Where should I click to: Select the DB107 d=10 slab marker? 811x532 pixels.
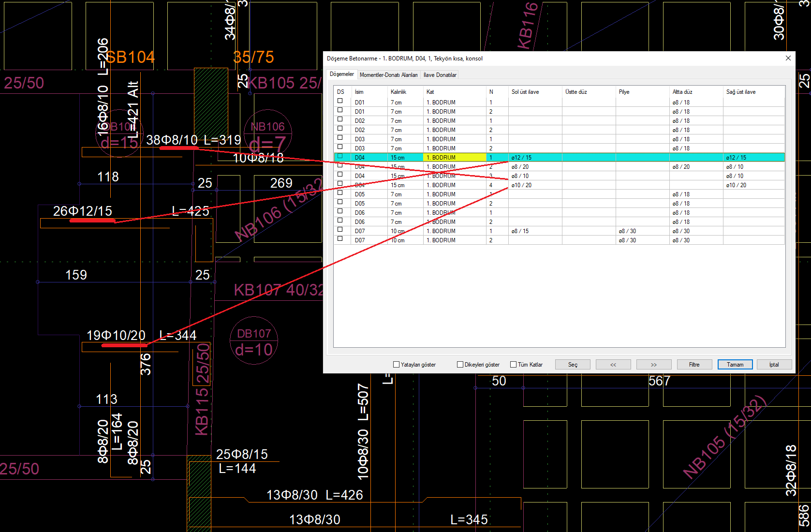pyautogui.click(x=254, y=341)
